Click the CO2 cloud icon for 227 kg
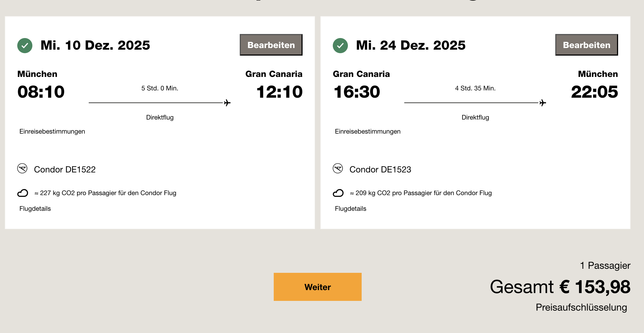This screenshot has width=644, height=333. (23, 193)
